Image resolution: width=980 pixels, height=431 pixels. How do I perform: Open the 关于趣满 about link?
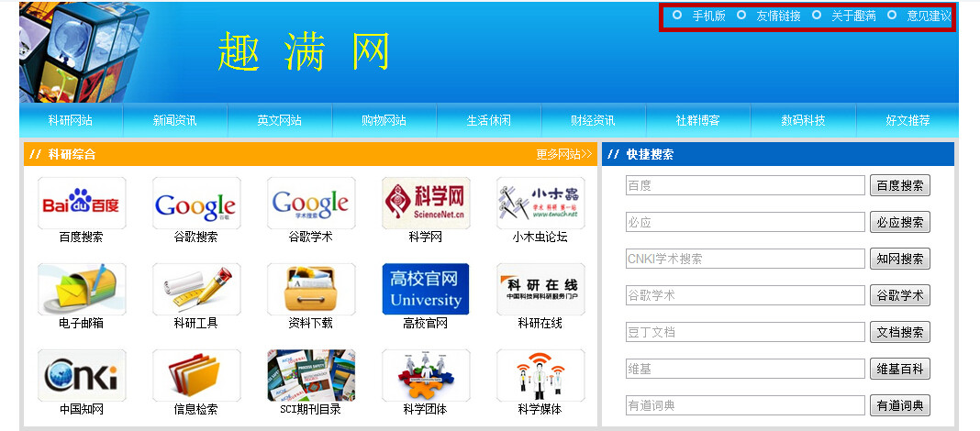(853, 17)
